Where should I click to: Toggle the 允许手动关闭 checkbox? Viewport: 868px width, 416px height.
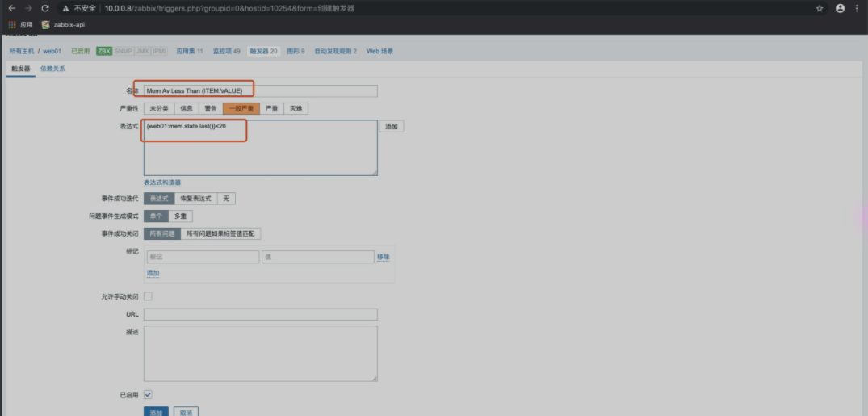148,297
